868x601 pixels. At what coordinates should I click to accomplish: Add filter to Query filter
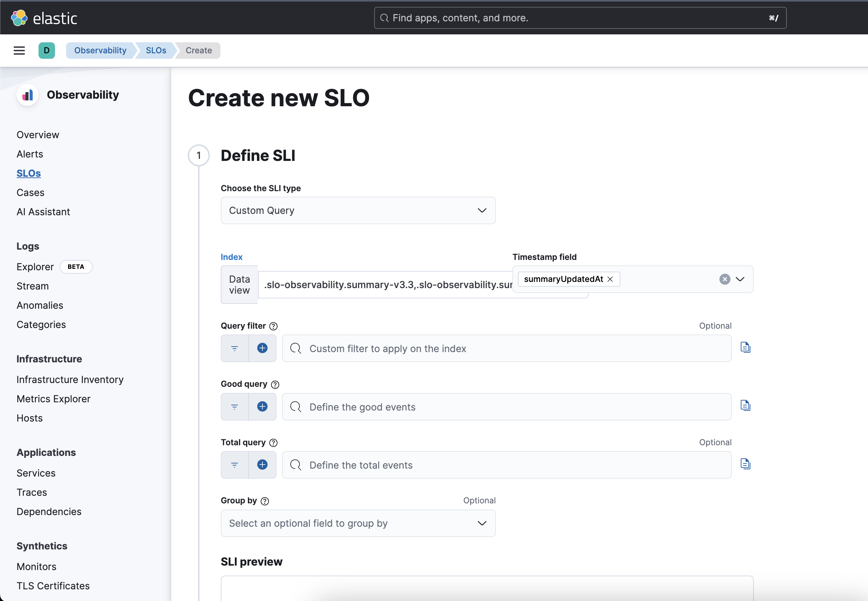click(262, 348)
